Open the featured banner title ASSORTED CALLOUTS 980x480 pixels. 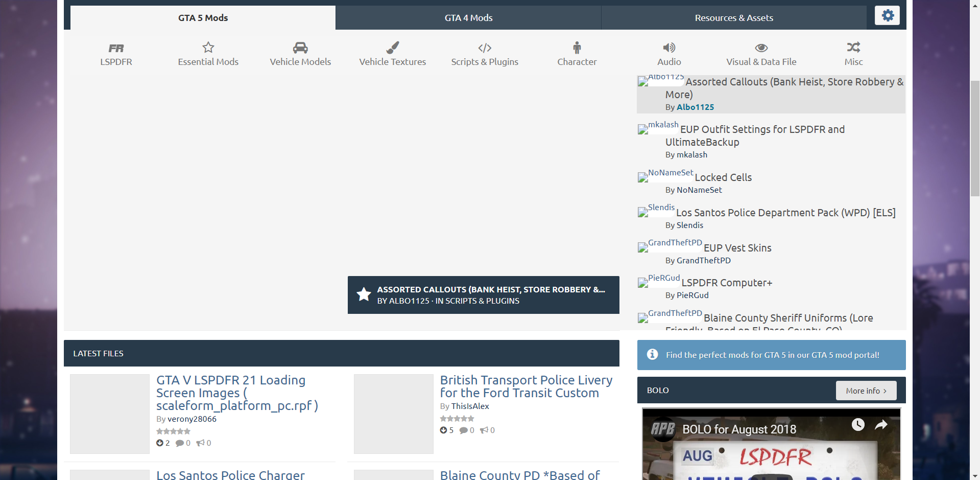click(491, 289)
